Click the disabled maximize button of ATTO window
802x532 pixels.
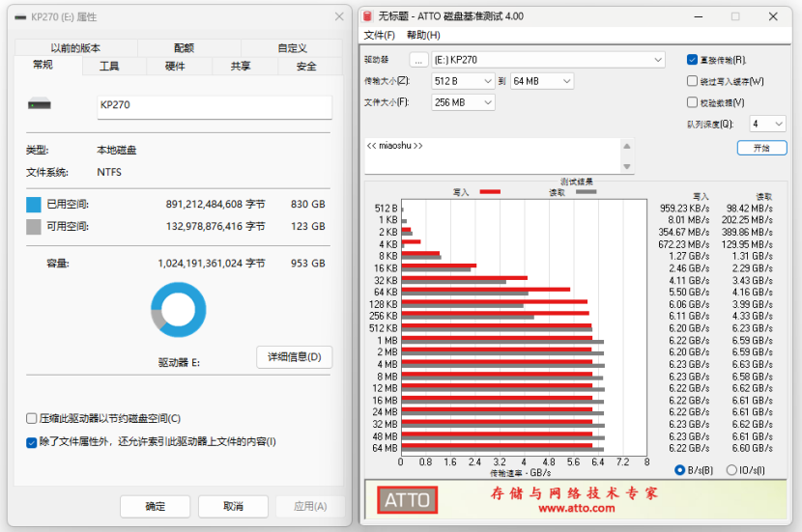[735, 16]
